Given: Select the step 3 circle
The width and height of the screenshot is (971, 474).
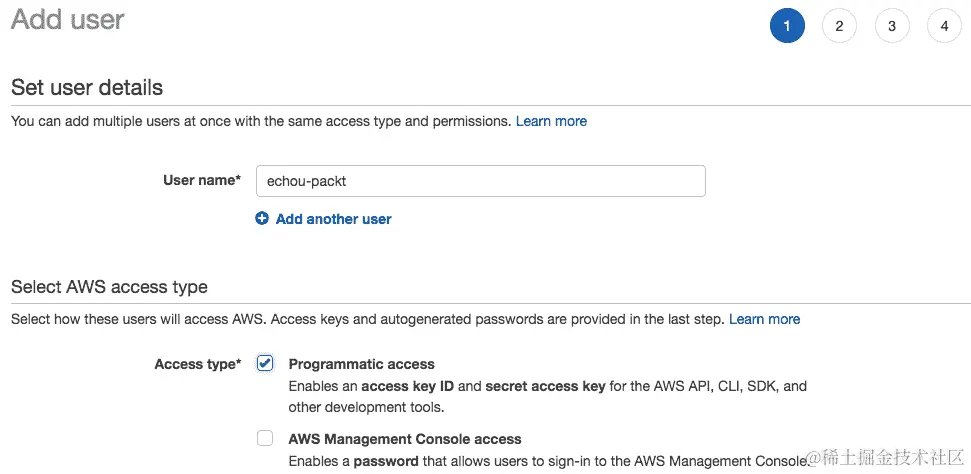Looking at the screenshot, I should coord(892,26).
